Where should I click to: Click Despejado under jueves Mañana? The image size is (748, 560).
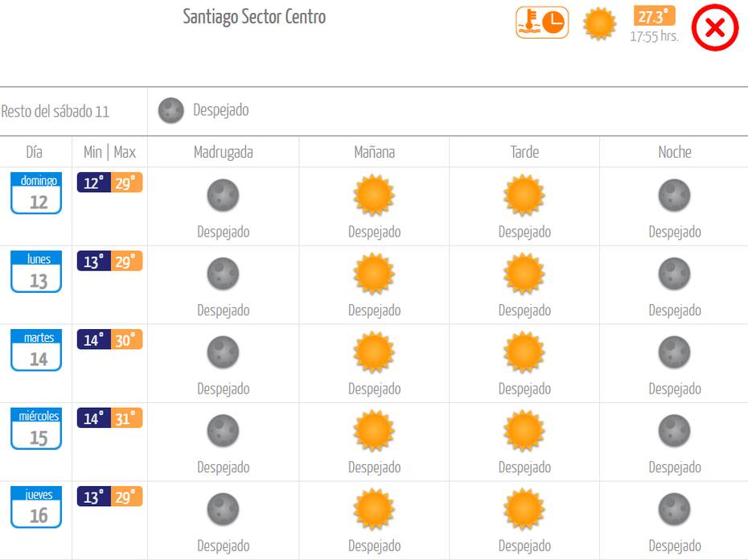(375, 546)
